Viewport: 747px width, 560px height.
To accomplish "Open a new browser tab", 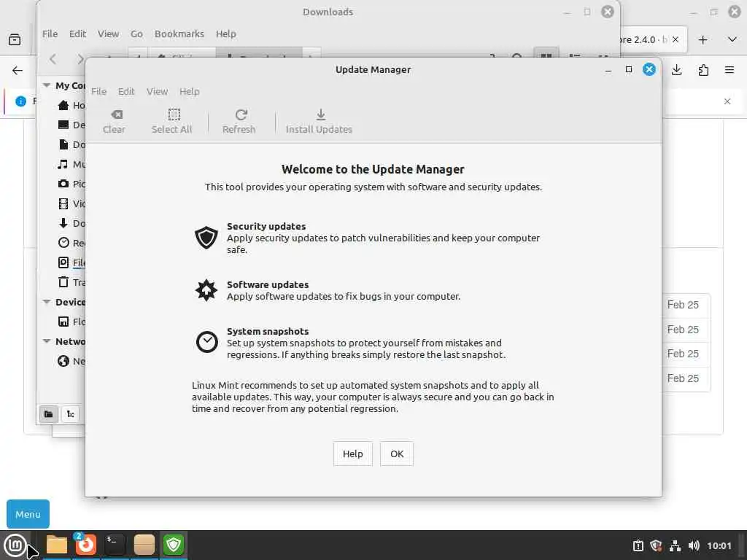I will (x=703, y=40).
